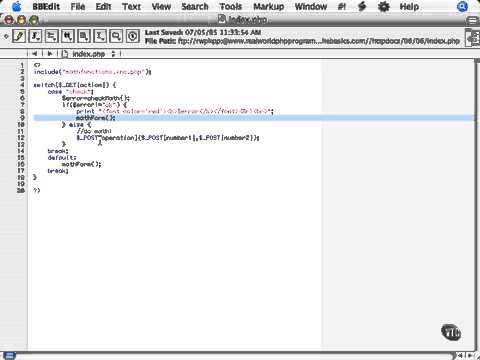Image resolution: width=480 pixels, height=360 pixels.
Task: Click the if($error!="ok") line
Action: 94,105
